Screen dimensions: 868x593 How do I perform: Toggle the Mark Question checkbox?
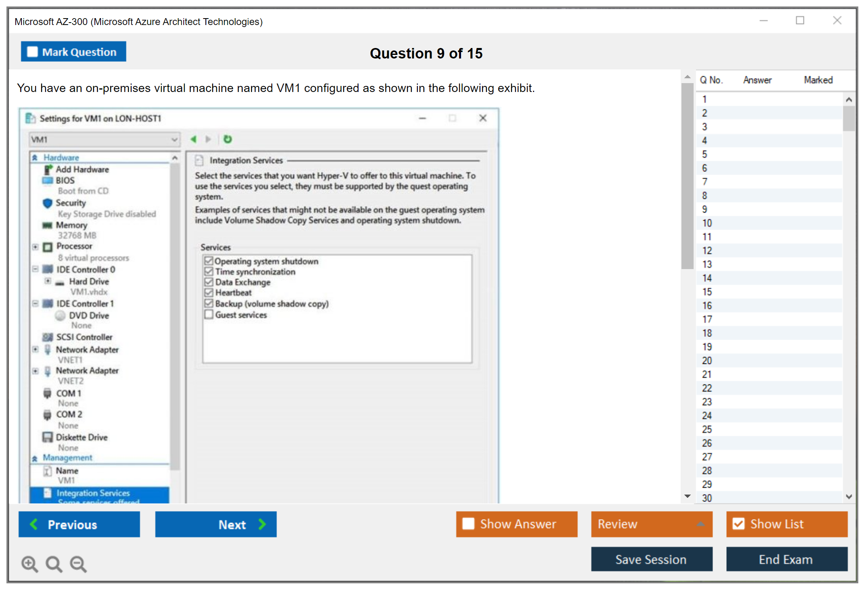(x=32, y=52)
